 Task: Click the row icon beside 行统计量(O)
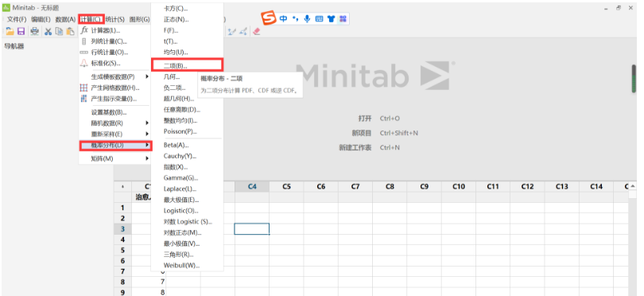tap(84, 53)
